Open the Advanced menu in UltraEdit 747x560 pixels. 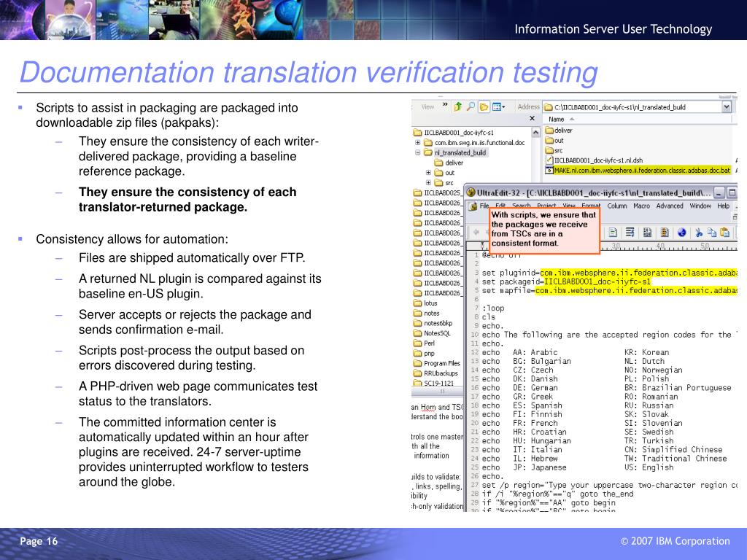point(670,206)
